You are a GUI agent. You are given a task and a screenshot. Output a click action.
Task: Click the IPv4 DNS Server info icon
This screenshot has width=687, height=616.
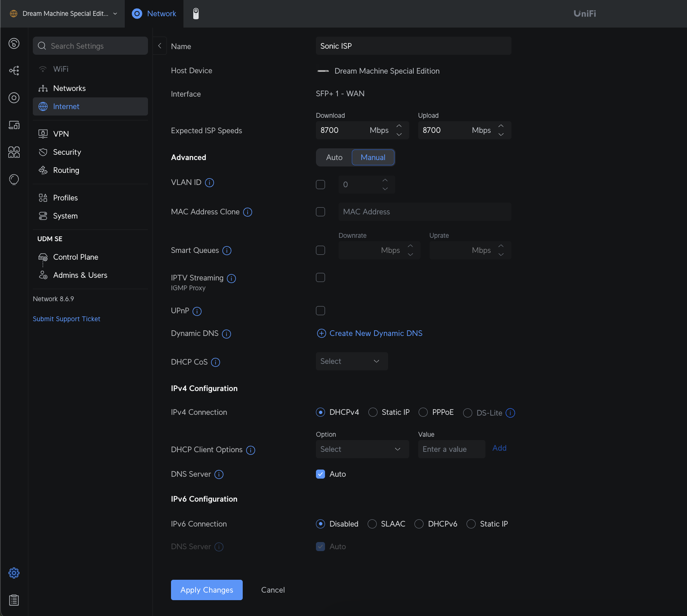[219, 474]
